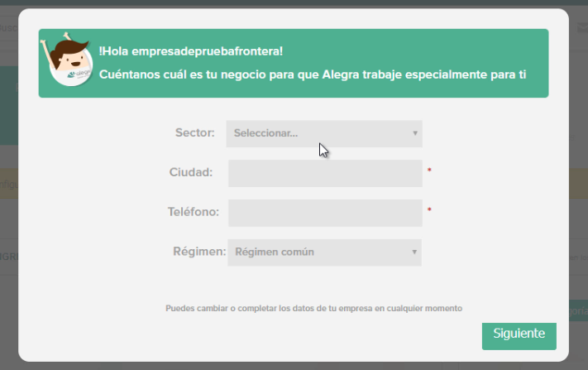Click the Teléfono: label
Screen dimensions: 588x370
(x=194, y=212)
